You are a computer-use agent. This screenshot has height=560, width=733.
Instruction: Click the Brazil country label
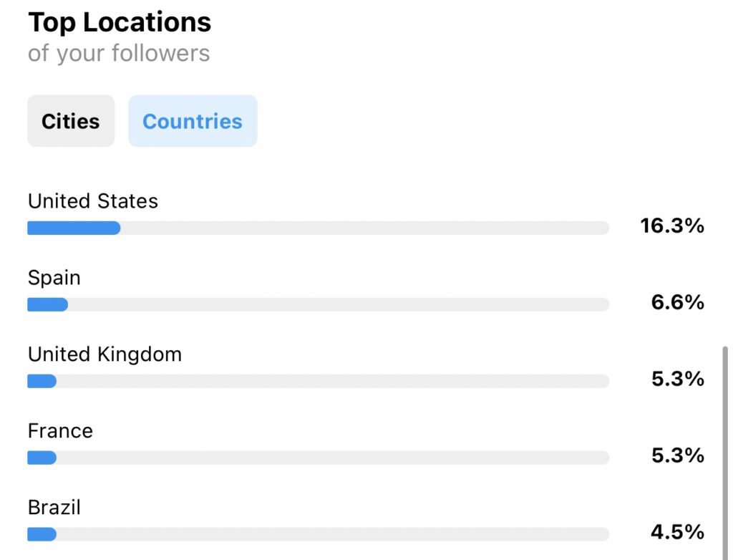click(54, 507)
